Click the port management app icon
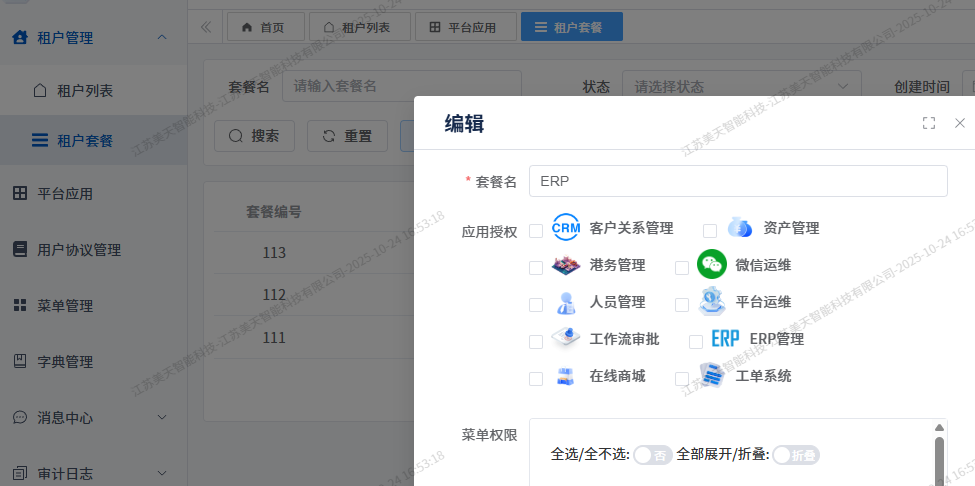The width and height of the screenshot is (975, 486). point(566,265)
